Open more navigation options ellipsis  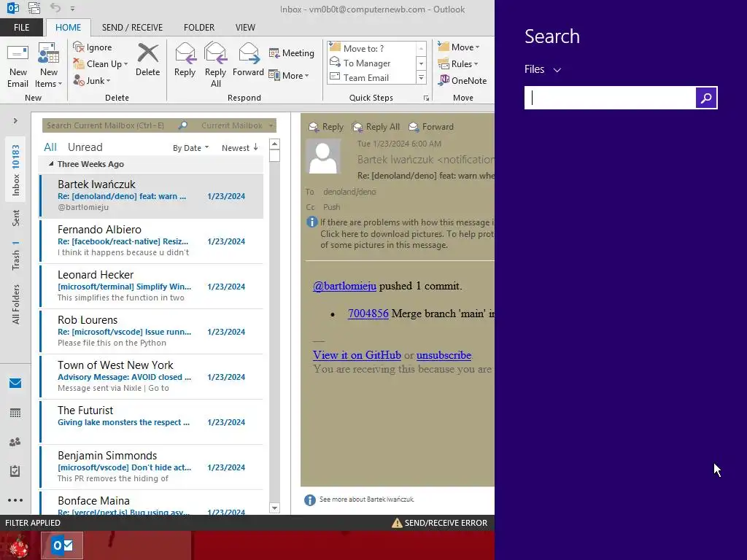click(x=15, y=500)
